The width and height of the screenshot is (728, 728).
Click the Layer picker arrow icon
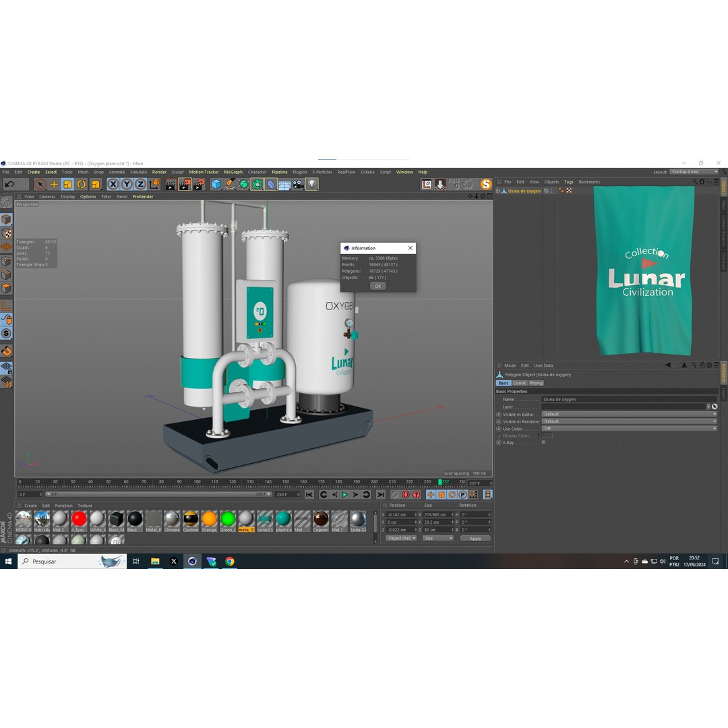pyautogui.click(x=715, y=406)
